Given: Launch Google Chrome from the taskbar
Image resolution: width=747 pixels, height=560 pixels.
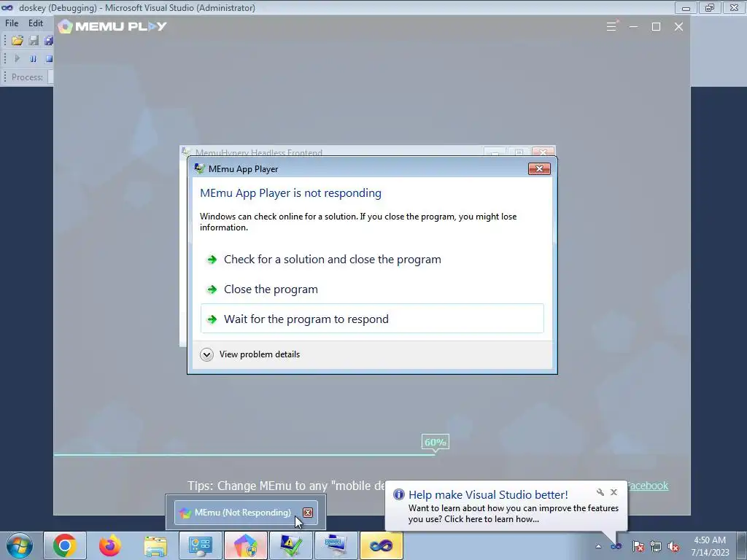Looking at the screenshot, I should click(65, 545).
